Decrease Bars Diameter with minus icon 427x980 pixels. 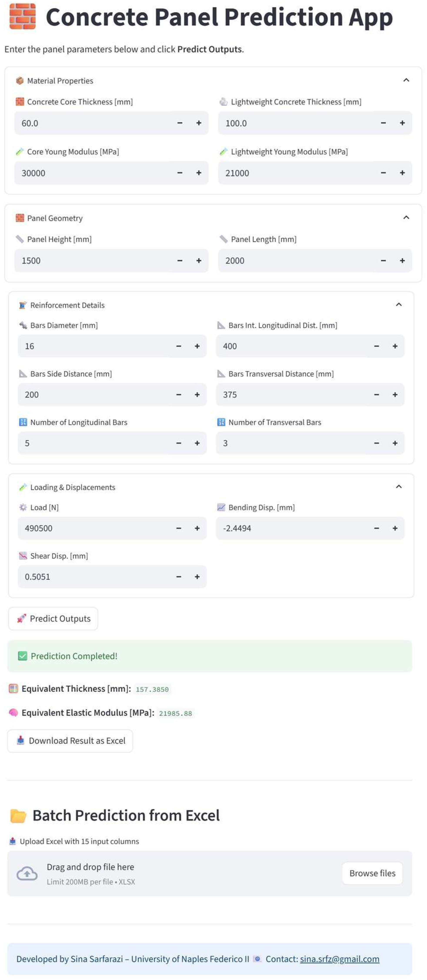point(178,346)
